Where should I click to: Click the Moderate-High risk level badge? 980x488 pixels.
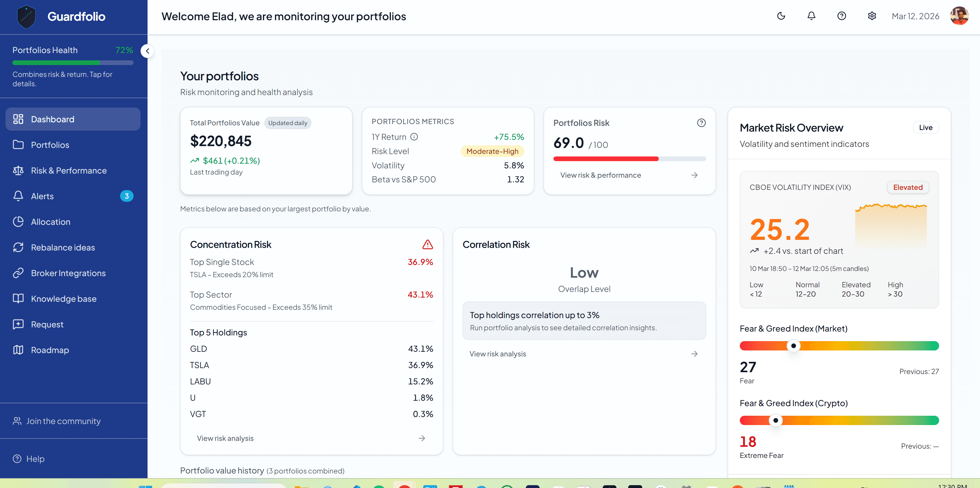492,151
